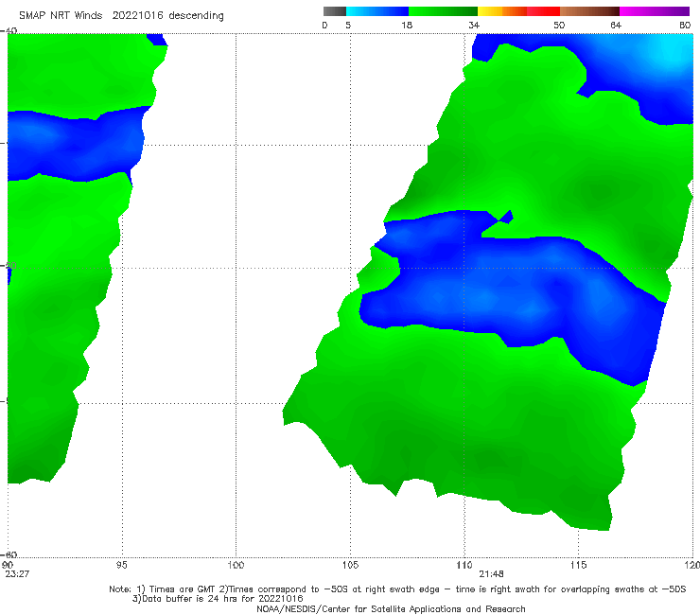Click the 'Times are GMT' note line
700x615 pixels.
(x=397, y=589)
